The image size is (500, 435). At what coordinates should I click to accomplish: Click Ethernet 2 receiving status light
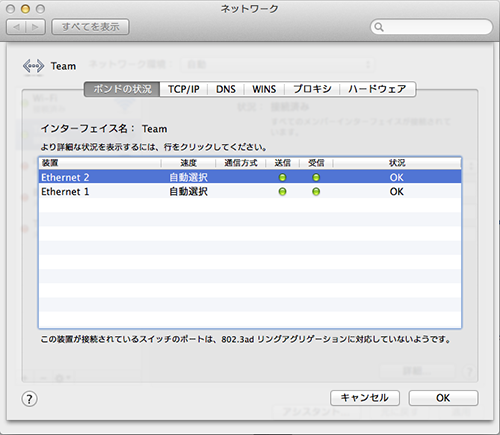(x=316, y=177)
